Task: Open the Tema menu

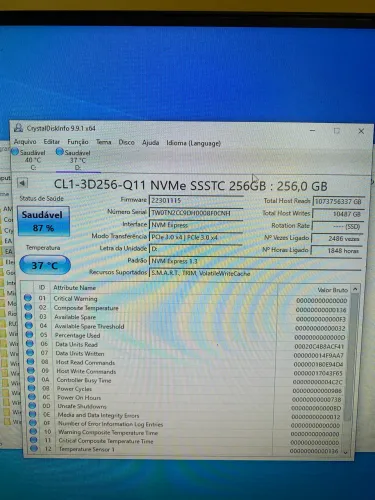Action: coord(104,142)
